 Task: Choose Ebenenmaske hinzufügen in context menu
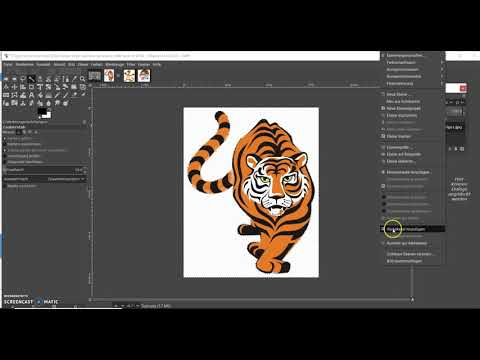pyautogui.click(x=413, y=172)
